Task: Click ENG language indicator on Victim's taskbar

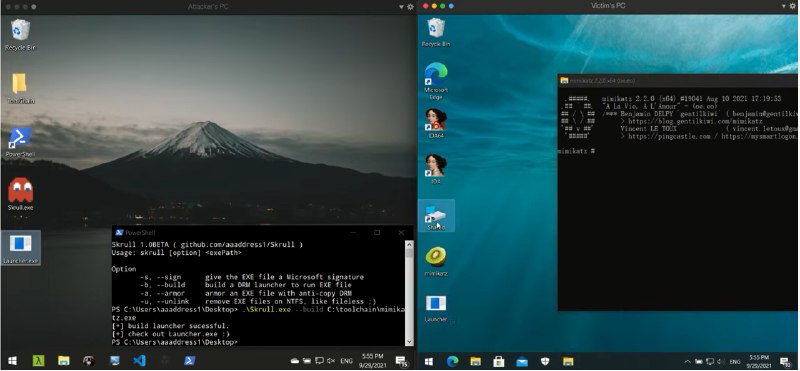Action: (x=735, y=361)
